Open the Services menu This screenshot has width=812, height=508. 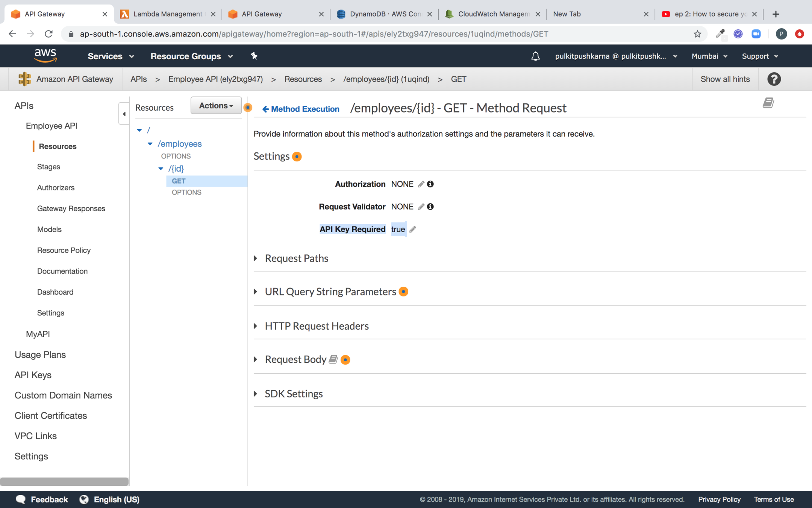coord(111,56)
